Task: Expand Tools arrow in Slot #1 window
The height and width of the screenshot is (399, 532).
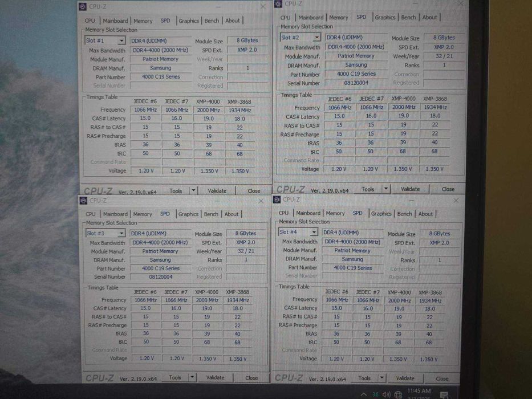Action: coord(193,190)
